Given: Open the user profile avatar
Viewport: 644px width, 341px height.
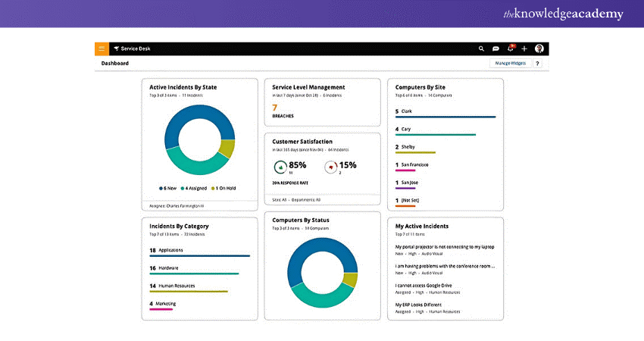Looking at the screenshot, I should 539,48.
